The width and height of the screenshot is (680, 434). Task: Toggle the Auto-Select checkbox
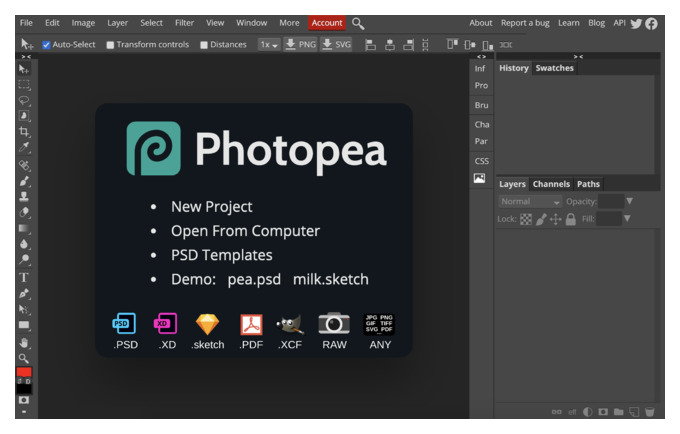pos(46,45)
